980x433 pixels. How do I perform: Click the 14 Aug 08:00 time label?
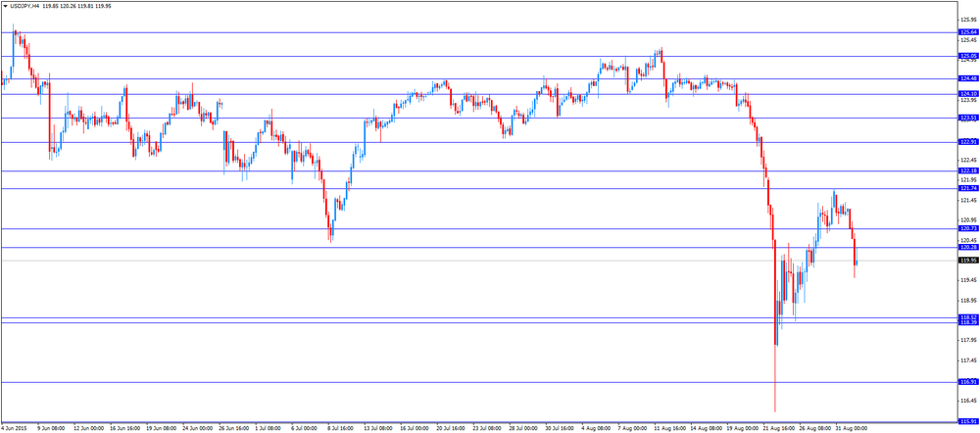(707, 429)
